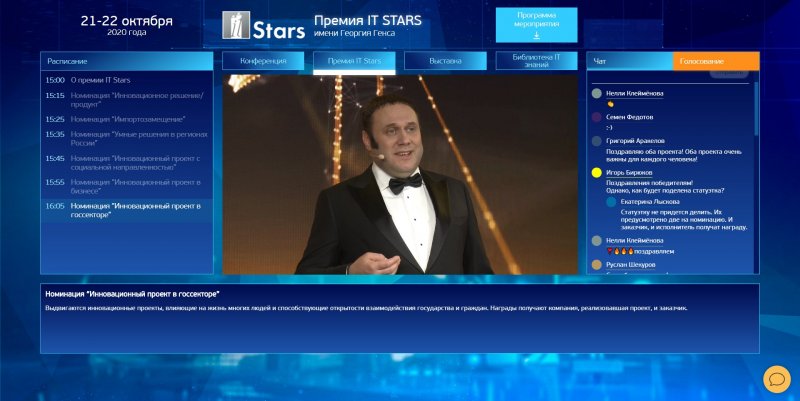This screenshot has height=401, width=800.
Task: Click Семен Федотов's purple avatar
Action: (x=596, y=117)
